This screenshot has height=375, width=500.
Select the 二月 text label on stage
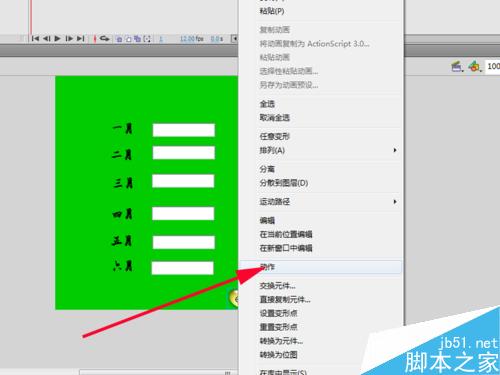tap(122, 154)
